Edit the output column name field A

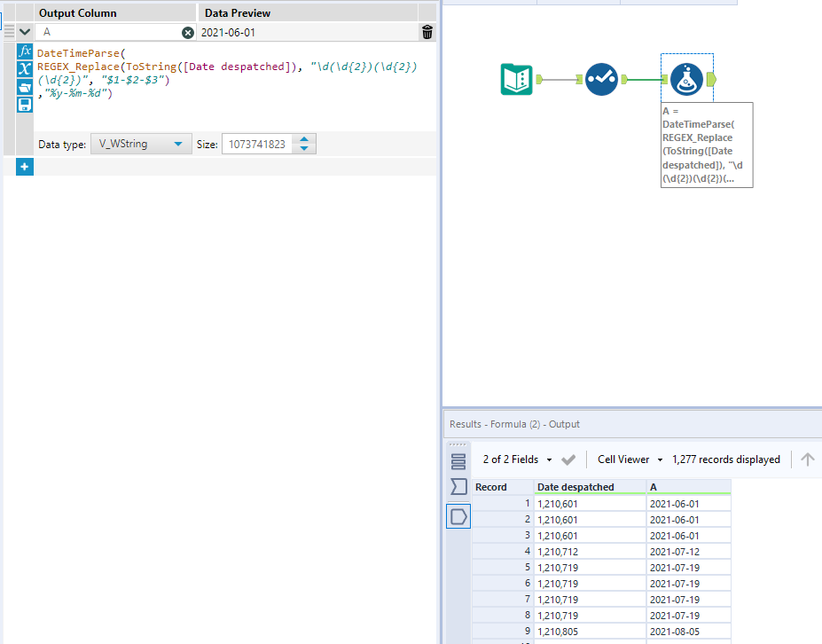point(110,33)
